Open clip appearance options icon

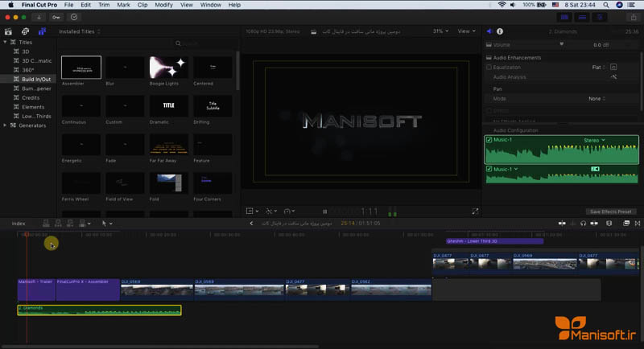[x=609, y=224]
